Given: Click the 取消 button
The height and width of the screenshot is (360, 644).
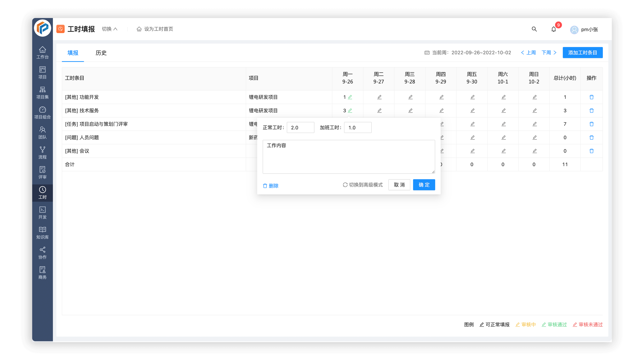Looking at the screenshot, I should point(399,185).
